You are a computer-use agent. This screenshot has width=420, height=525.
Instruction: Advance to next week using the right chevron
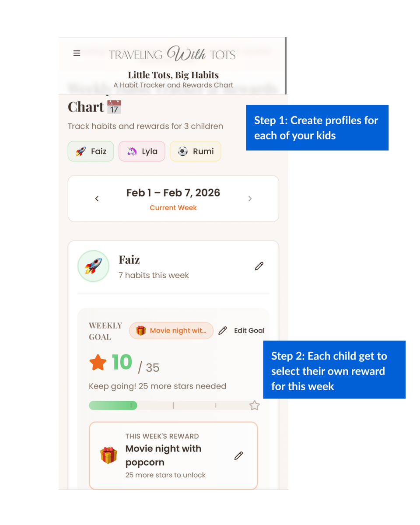coord(250,198)
